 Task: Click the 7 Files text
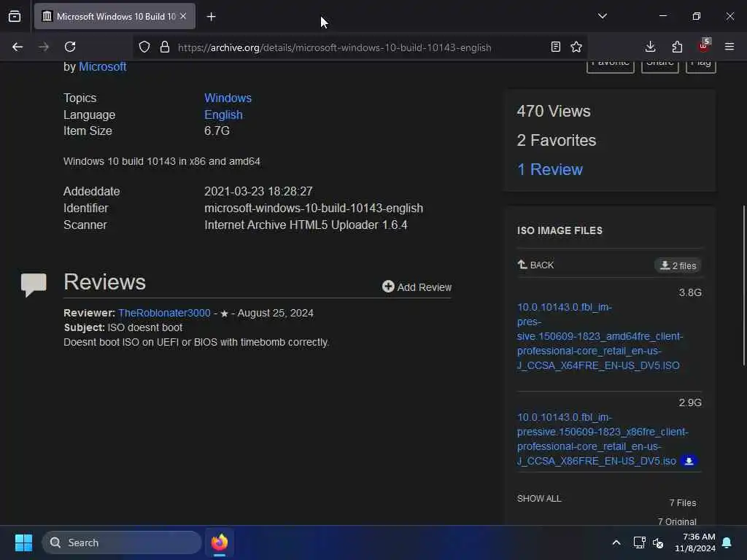click(683, 503)
